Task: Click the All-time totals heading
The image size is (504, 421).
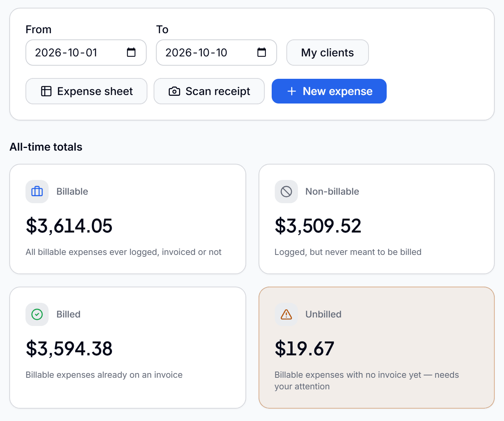Action: click(x=46, y=147)
